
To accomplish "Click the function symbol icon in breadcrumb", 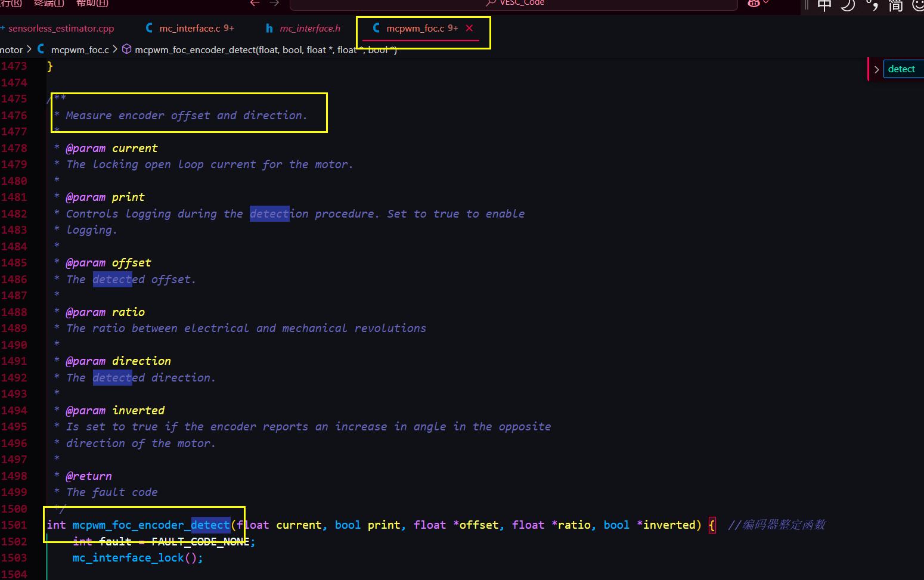I will (x=126, y=49).
